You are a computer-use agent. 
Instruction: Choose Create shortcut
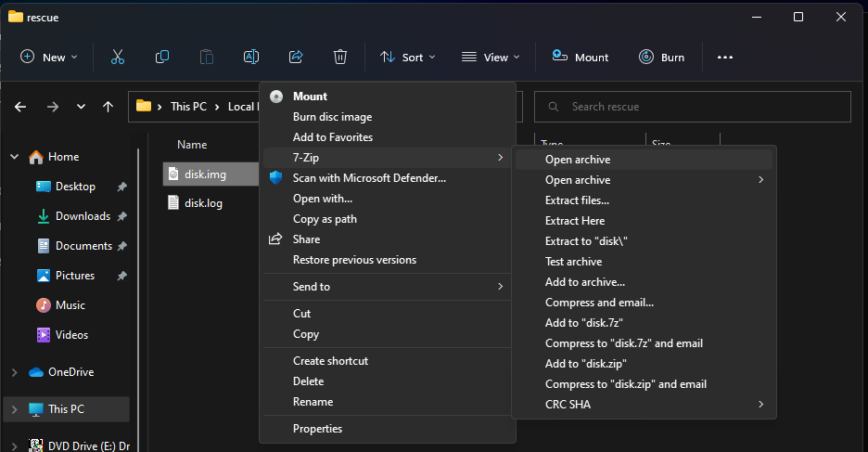pyautogui.click(x=388, y=361)
